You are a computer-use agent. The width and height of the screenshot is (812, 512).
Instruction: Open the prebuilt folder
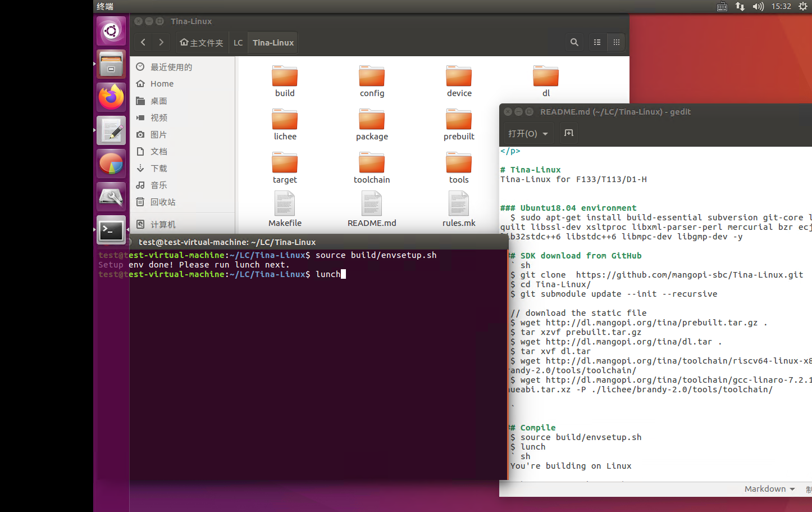(x=459, y=124)
